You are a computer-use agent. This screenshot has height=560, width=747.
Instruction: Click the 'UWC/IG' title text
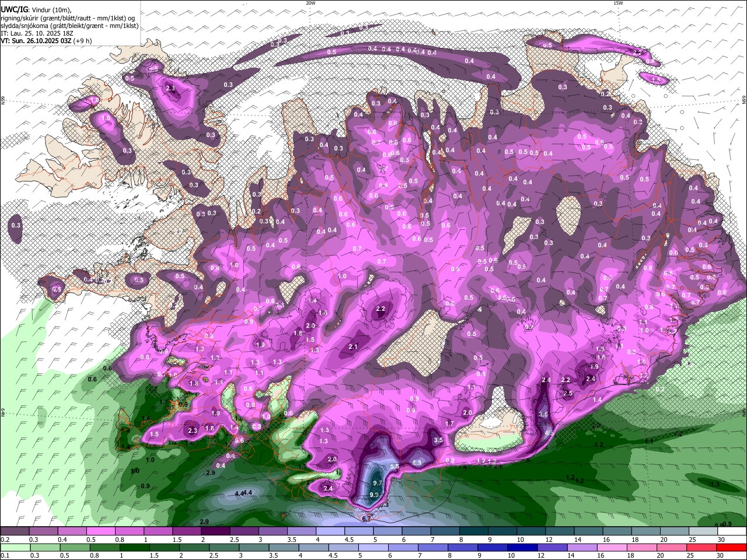[15, 10]
